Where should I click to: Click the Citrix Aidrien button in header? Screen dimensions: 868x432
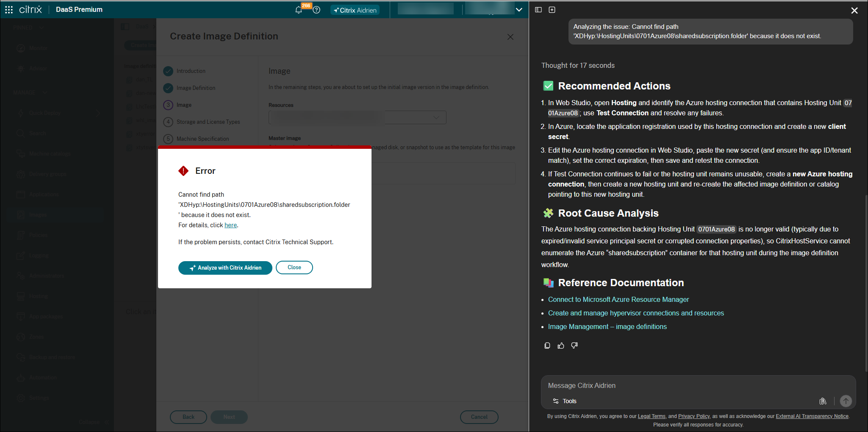(355, 10)
